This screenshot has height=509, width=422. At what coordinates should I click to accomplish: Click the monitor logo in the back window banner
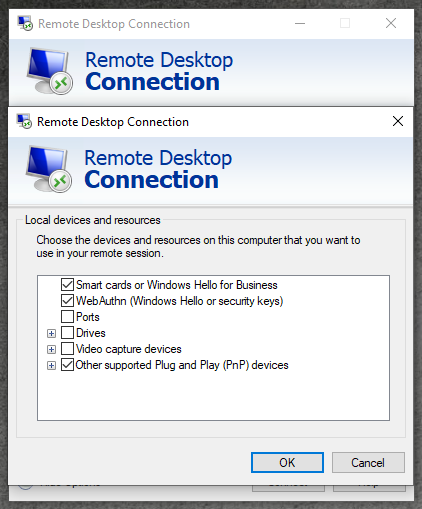(x=50, y=71)
